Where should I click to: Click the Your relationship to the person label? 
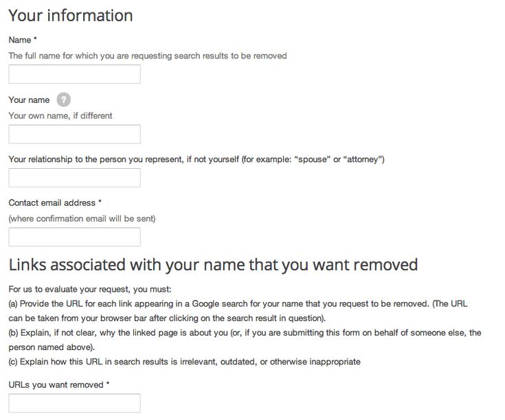click(x=197, y=159)
